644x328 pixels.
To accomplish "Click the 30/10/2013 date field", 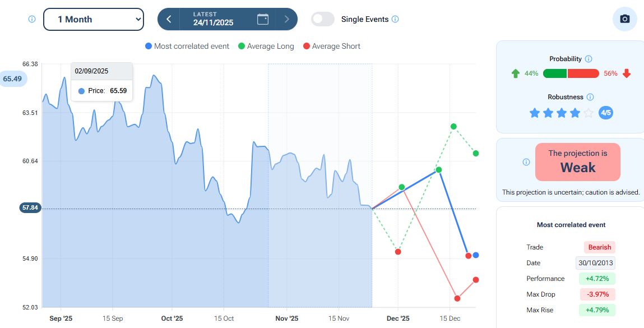I will click(x=595, y=263).
